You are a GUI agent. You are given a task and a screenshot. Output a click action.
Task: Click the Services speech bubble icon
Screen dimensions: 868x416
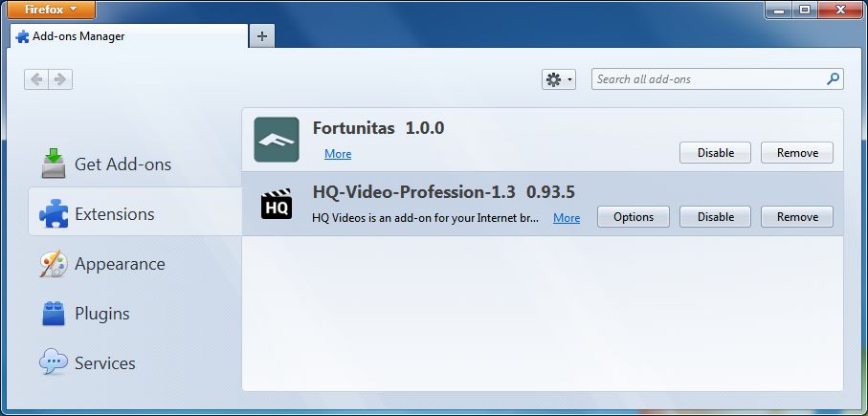54,362
